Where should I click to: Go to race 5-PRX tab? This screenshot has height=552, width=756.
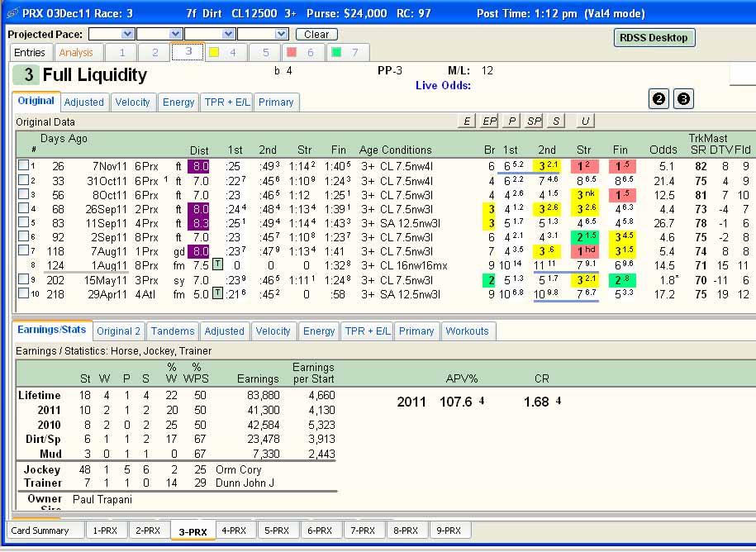click(x=277, y=531)
